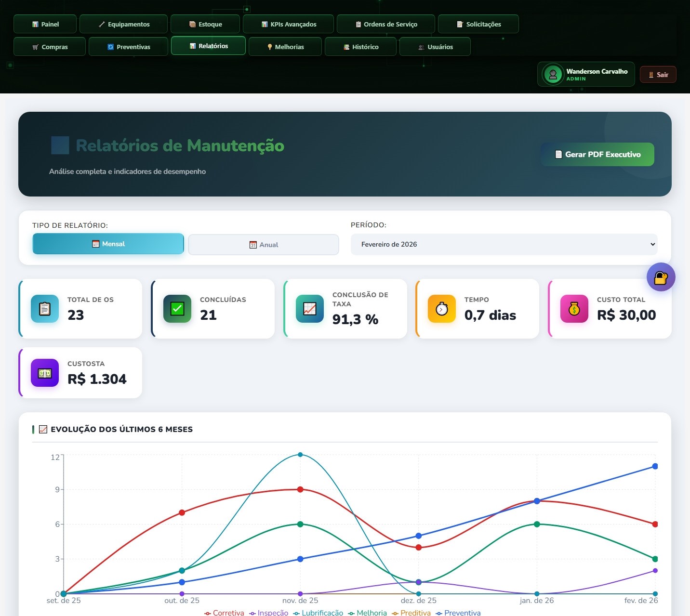This screenshot has height=616, width=690.
Task: Click the money bag icon on Custo Total card
Action: 574,309
